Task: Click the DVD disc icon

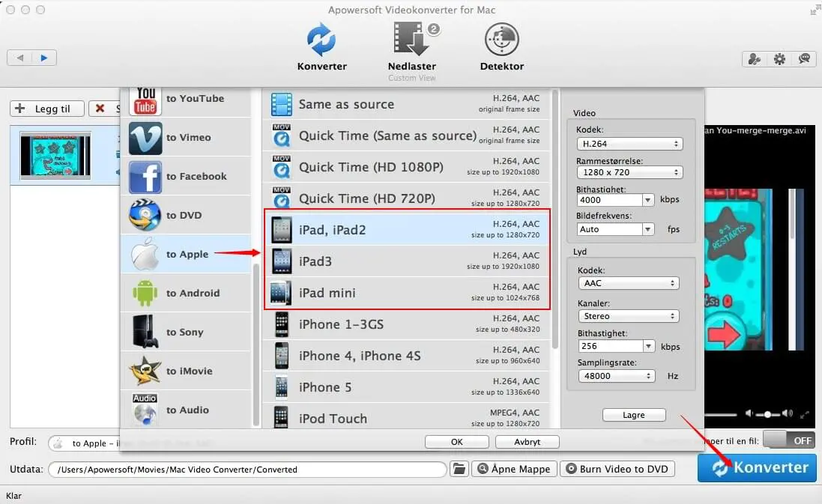Action: (145, 216)
